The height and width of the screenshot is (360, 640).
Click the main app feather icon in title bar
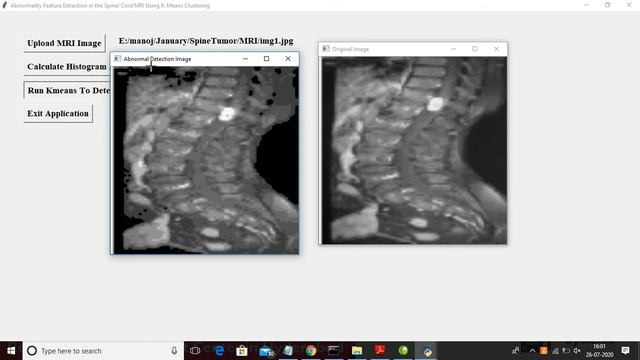[x=4, y=5]
